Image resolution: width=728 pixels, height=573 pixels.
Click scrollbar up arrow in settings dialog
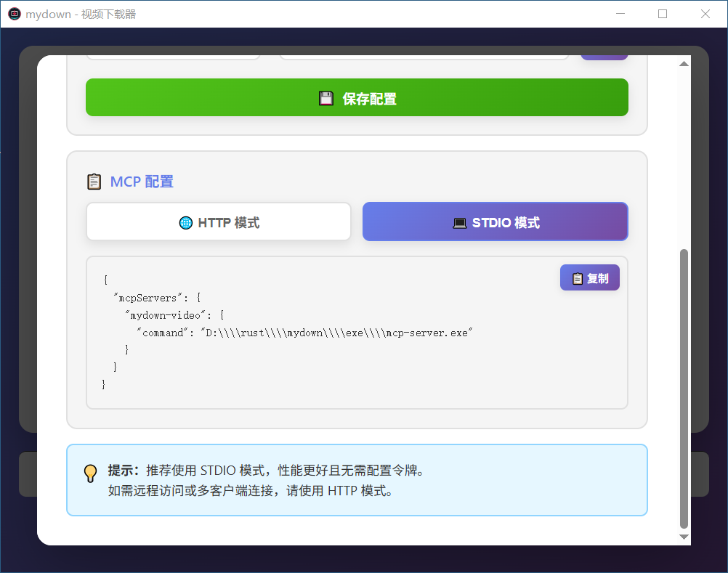(684, 64)
